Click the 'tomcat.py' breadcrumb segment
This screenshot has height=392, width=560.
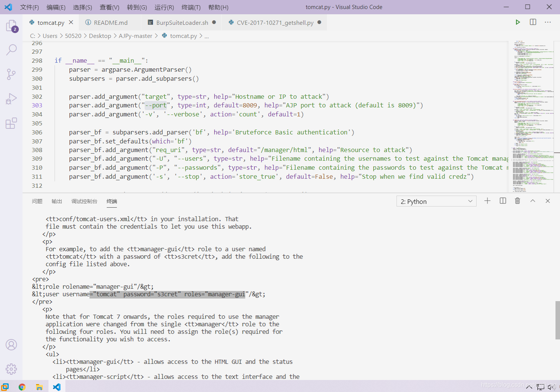point(180,36)
